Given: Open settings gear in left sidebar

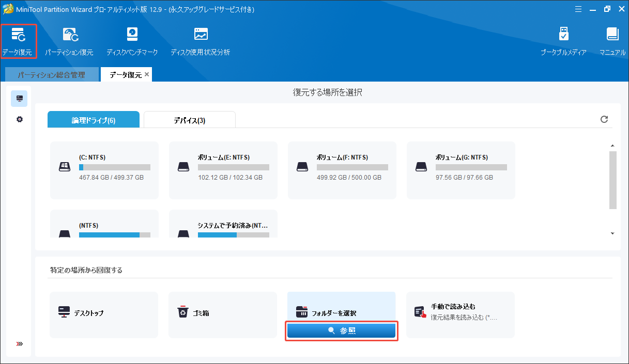Looking at the screenshot, I should coord(19,119).
